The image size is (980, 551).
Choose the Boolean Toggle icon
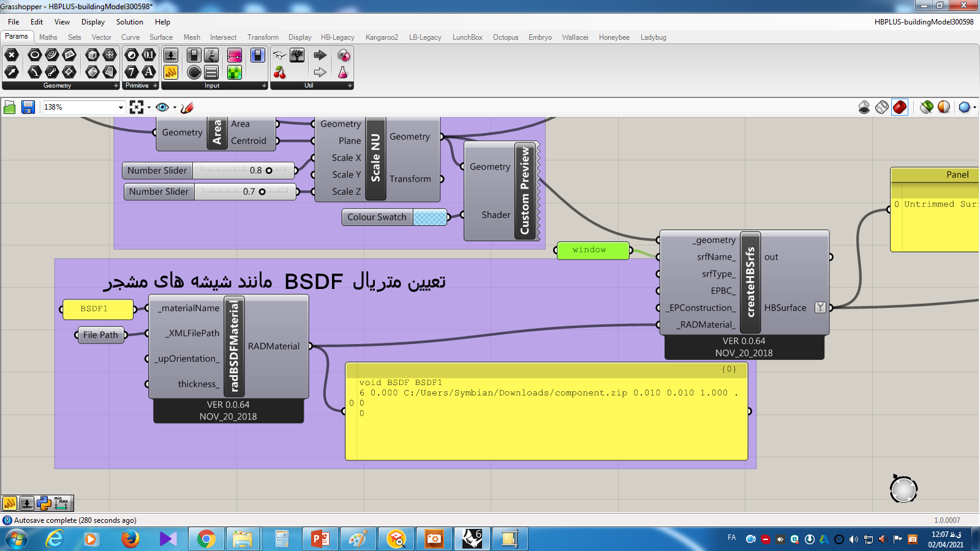click(x=194, y=55)
